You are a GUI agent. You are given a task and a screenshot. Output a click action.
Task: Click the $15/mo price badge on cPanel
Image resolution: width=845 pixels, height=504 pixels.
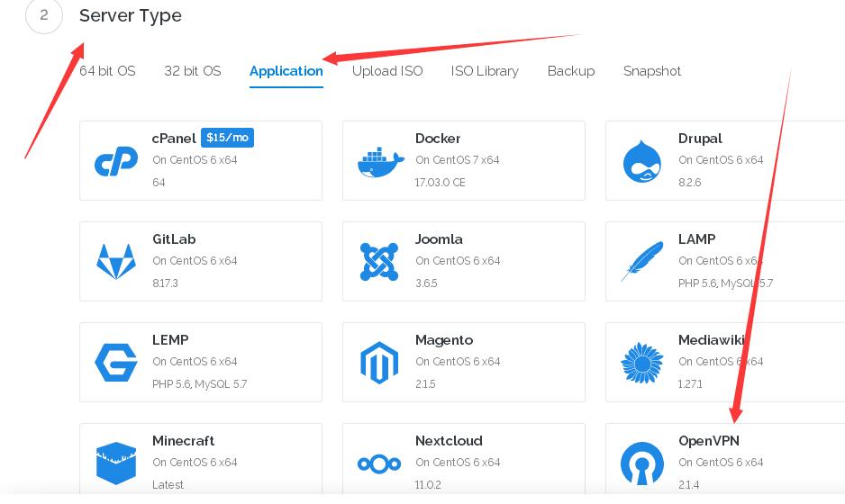click(227, 138)
